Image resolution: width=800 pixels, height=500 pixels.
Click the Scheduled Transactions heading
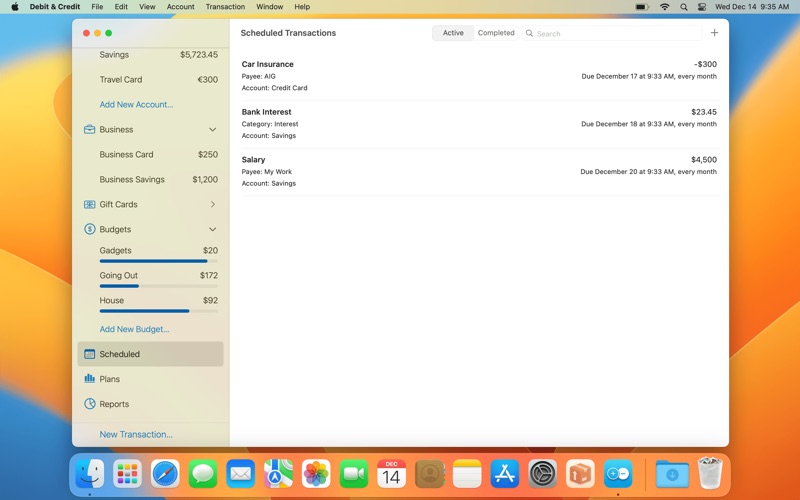(288, 33)
